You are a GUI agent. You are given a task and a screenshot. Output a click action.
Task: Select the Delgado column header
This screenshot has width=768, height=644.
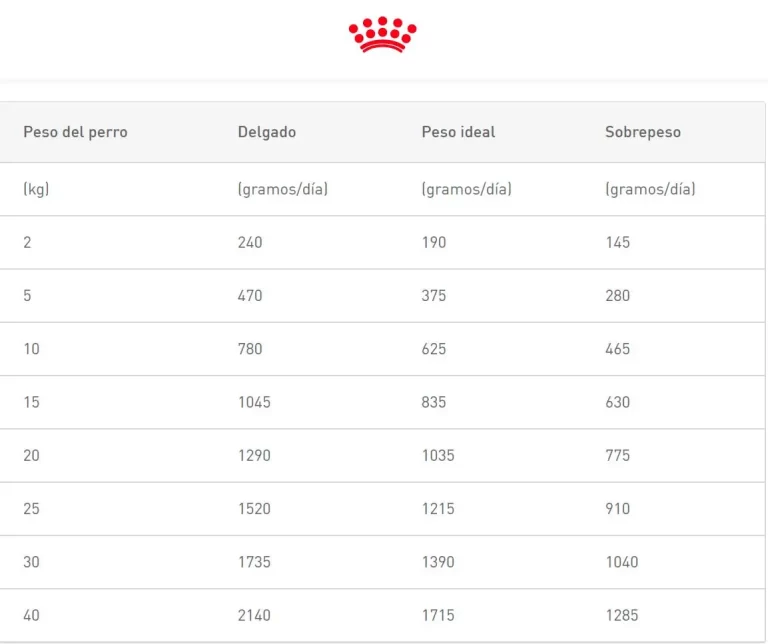pyautogui.click(x=267, y=132)
